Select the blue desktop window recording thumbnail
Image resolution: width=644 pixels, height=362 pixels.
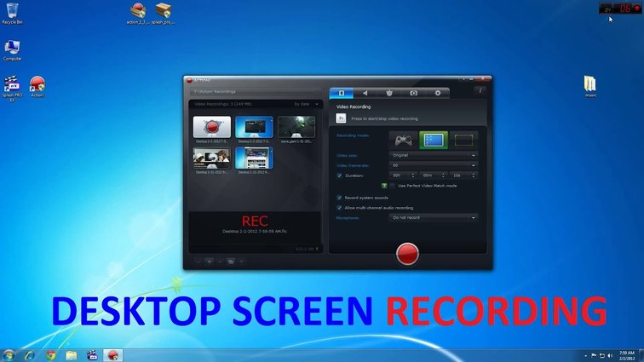(254, 127)
